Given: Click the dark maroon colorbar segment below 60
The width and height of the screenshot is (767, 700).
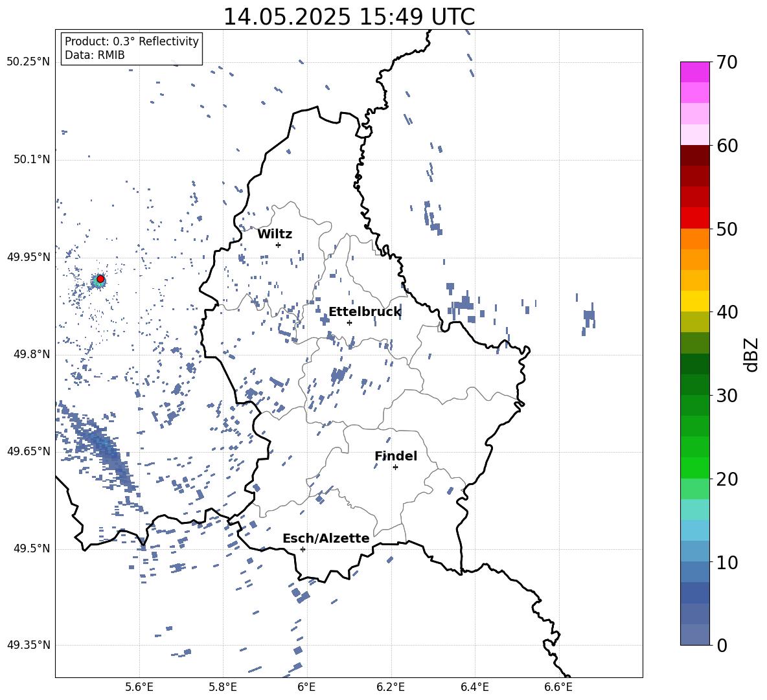Looking at the screenshot, I should [x=694, y=155].
